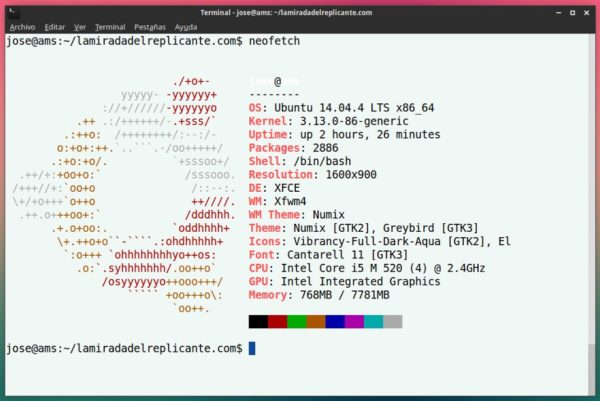This screenshot has width=600, height=401.
Task: Click the Shell value '/bin/bash'
Action: tap(322, 161)
